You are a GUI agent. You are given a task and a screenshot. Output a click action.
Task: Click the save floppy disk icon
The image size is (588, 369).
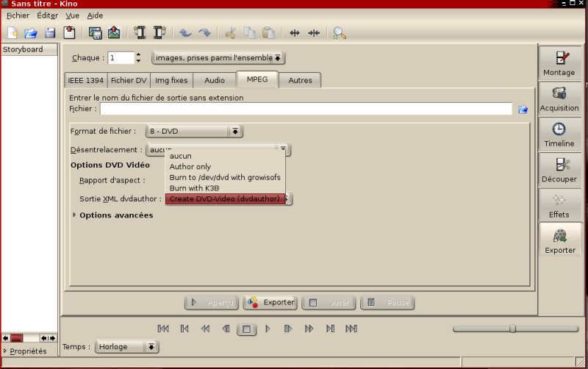point(50,32)
